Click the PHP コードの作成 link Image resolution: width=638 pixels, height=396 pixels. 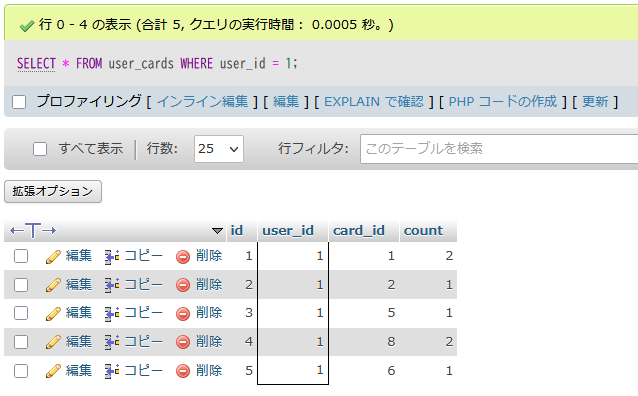tap(503, 101)
